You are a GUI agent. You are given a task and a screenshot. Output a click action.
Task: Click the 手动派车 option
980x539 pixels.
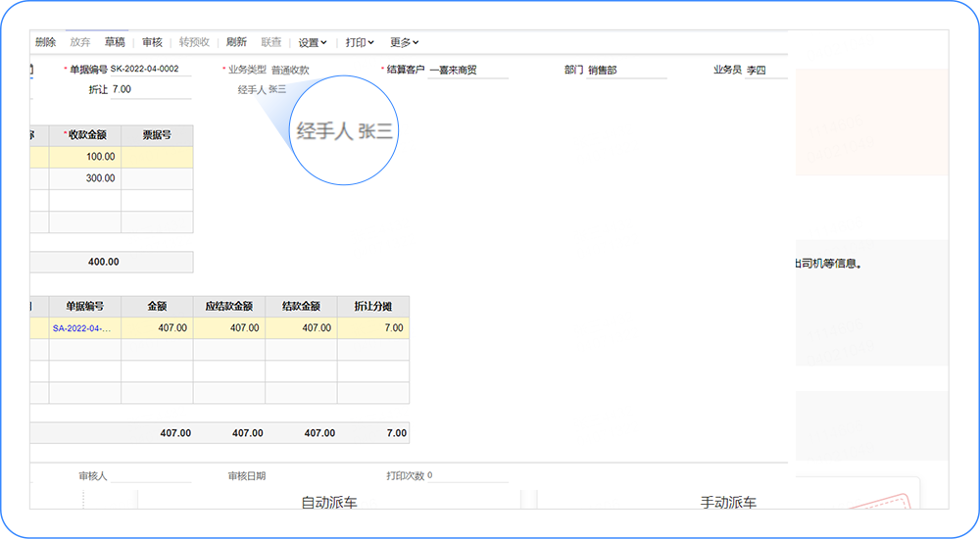point(728,503)
